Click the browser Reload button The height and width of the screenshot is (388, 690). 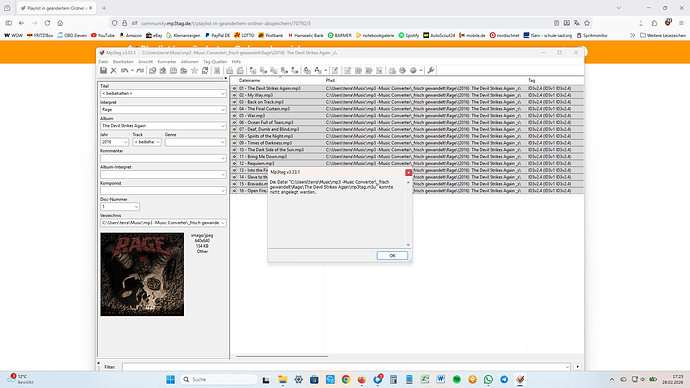coord(48,23)
